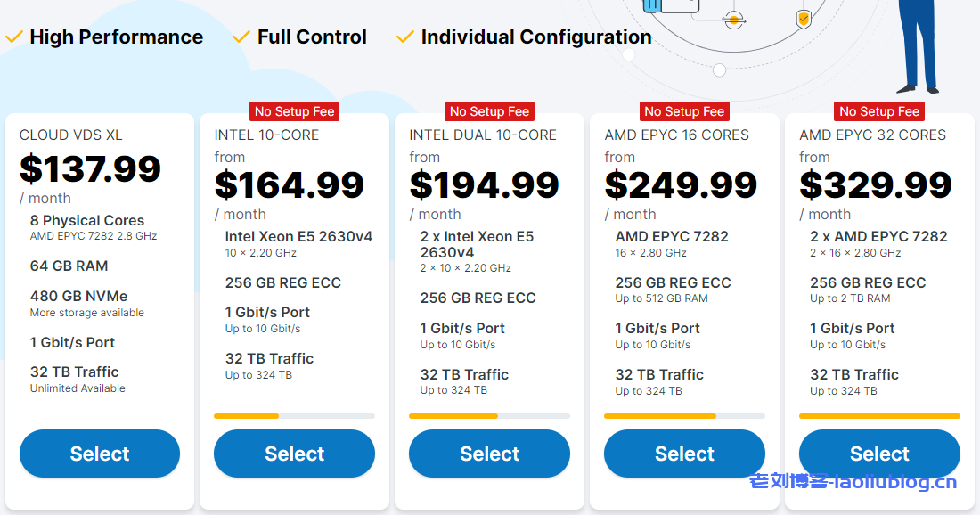Click the Intel 10-Core availability progress bar

[294, 415]
